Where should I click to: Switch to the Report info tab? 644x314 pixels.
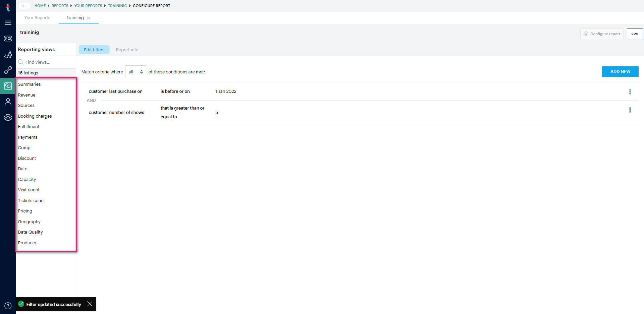127,50
